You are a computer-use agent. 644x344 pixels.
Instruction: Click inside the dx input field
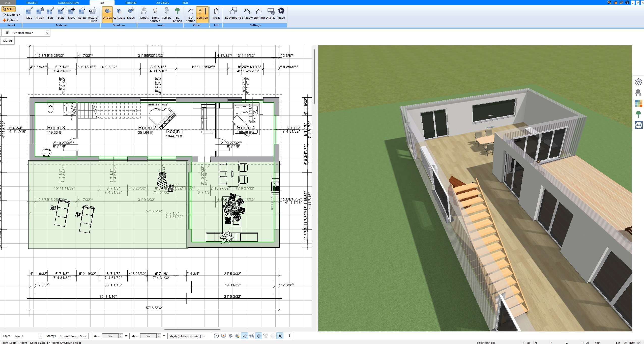(110, 336)
